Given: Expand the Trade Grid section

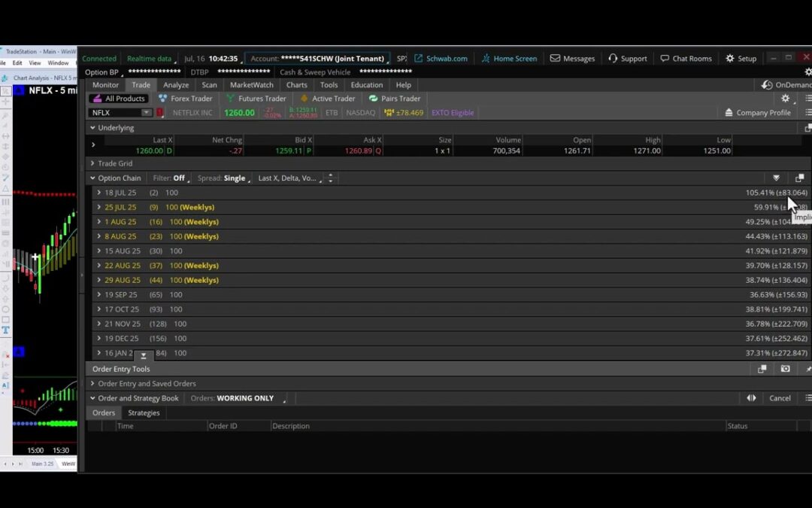Looking at the screenshot, I should tap(92, 163).
